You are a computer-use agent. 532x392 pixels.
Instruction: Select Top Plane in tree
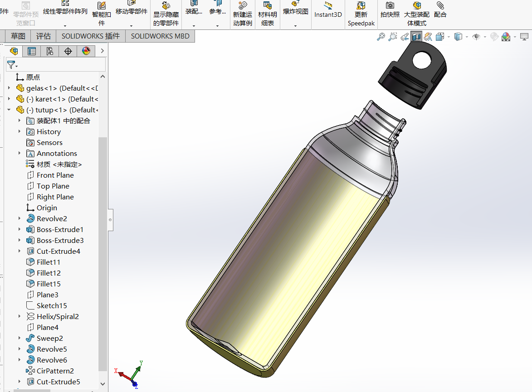pos(48,186)
